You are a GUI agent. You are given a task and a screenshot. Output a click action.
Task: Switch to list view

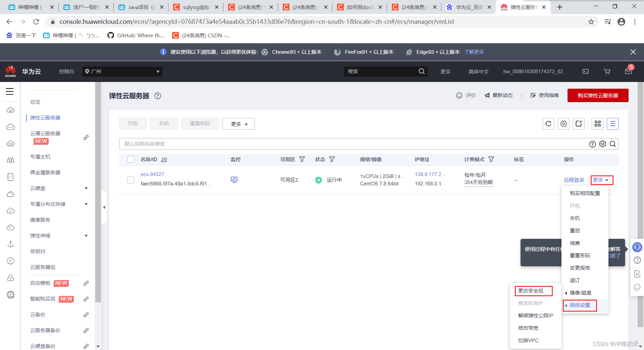tap(612, 124)
